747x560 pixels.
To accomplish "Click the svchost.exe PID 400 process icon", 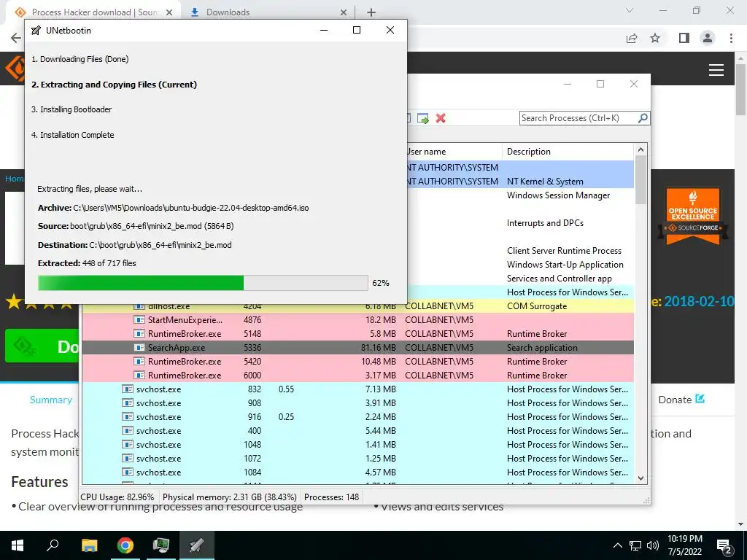I will click(127, 430).
